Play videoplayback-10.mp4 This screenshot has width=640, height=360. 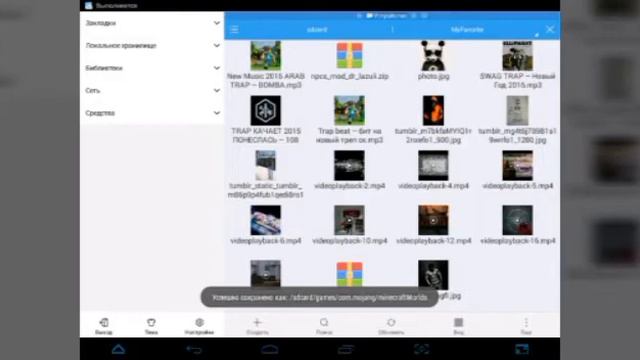coord(349,225)
